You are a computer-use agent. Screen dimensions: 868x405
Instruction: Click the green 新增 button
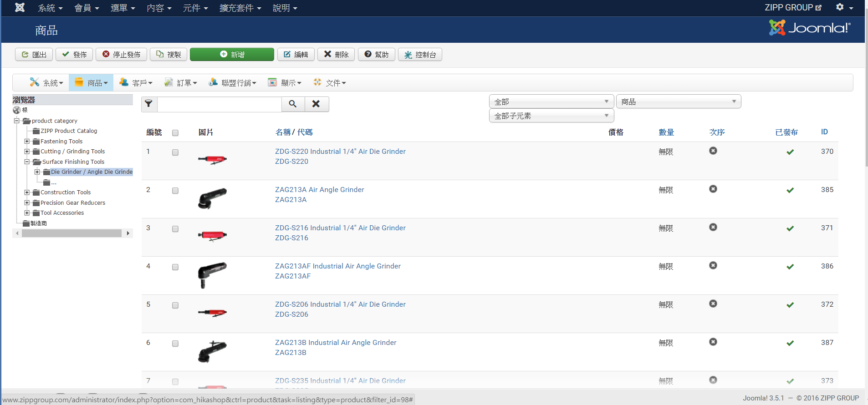click(x=232, y=54)
